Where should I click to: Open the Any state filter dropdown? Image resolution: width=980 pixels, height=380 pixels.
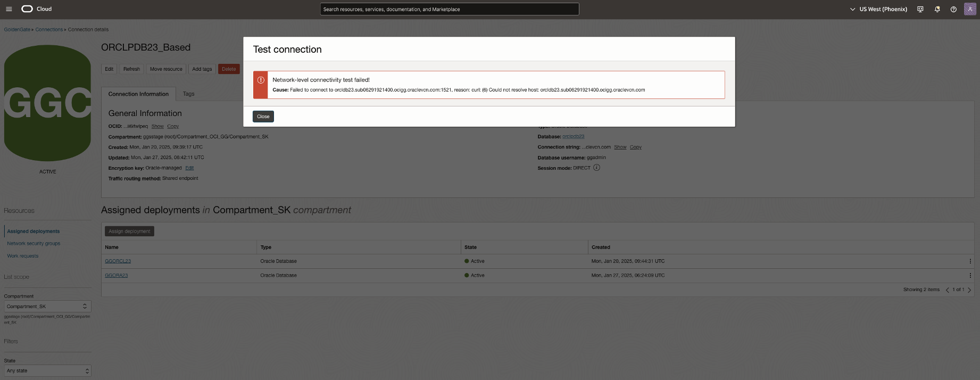point(47,371)
